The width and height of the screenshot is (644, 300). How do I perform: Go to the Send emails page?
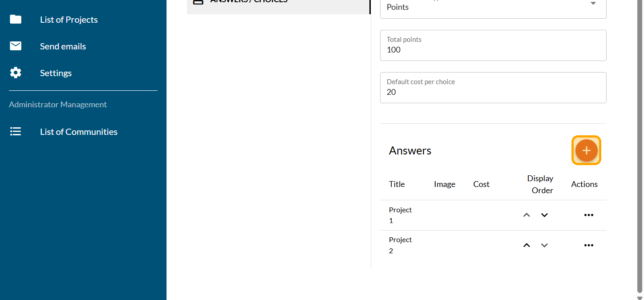63,46
